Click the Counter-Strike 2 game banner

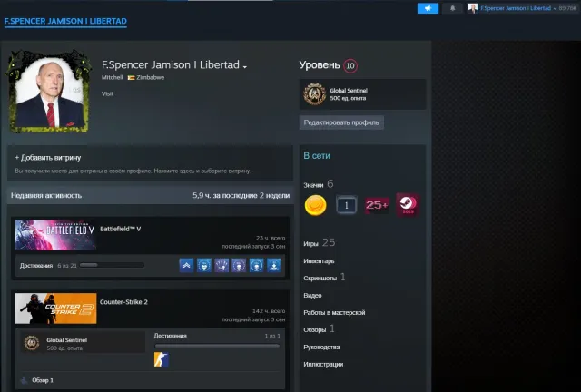point(56,309)
